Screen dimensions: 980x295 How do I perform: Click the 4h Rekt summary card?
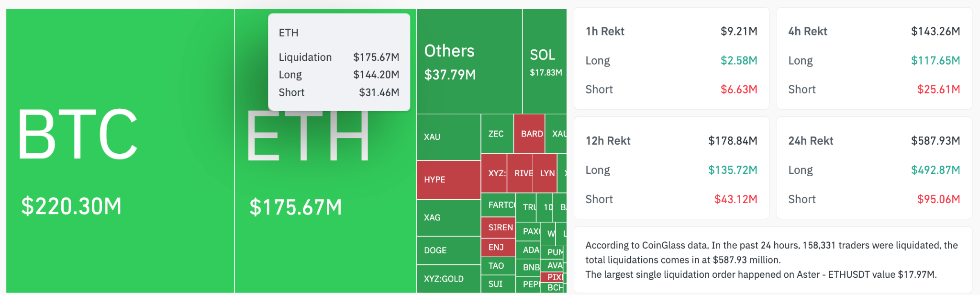pyautogui.click(x=874, y=58)
